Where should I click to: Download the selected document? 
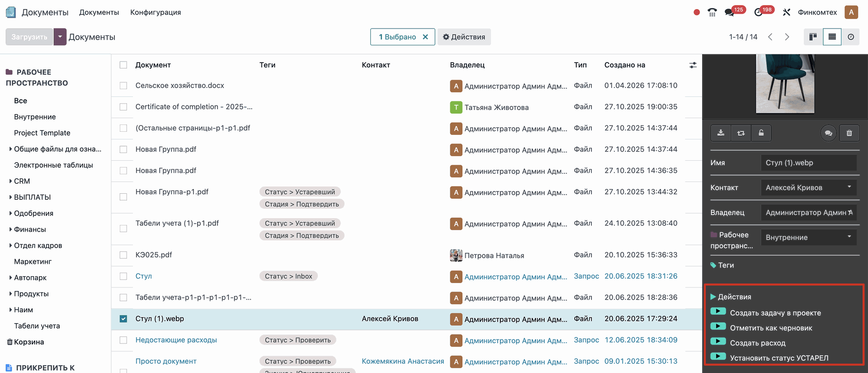(721, 133)
